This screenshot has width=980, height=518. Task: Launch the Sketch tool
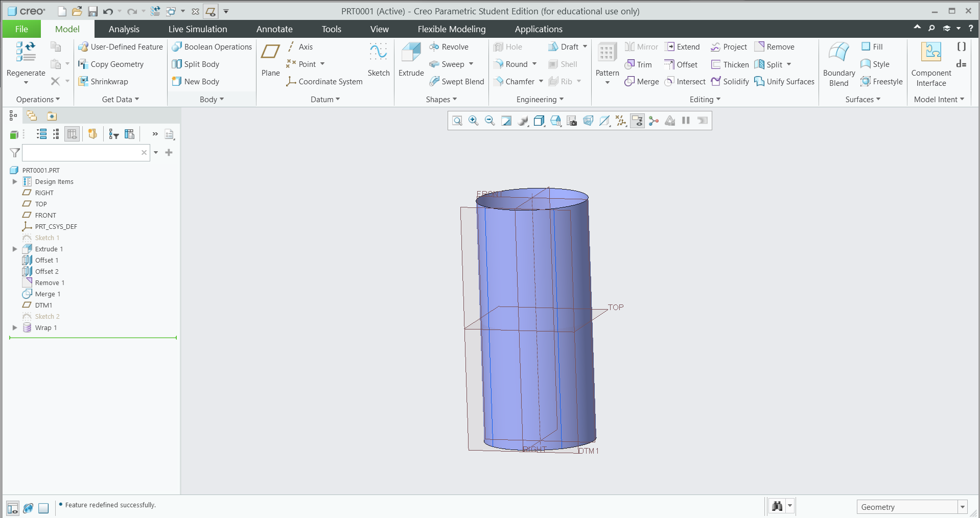[378, 59]
